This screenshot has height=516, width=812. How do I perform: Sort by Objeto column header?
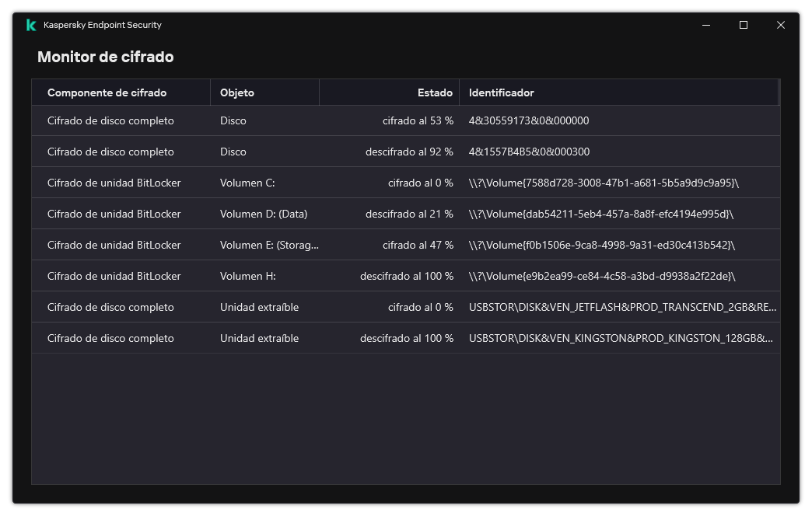(x=237, y=92)
